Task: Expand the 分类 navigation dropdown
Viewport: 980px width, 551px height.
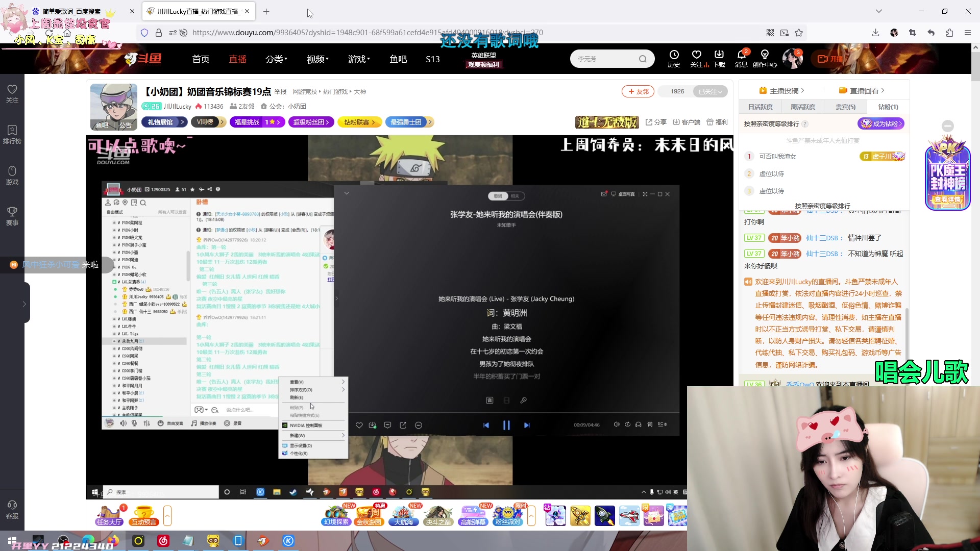Action: pos(276,59)
